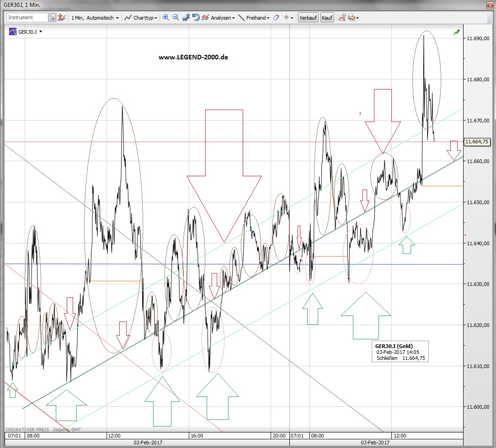This screenshot has width=496, height=448.
Task: Click into the Instrument input field
Action: [x=27, y=18]
